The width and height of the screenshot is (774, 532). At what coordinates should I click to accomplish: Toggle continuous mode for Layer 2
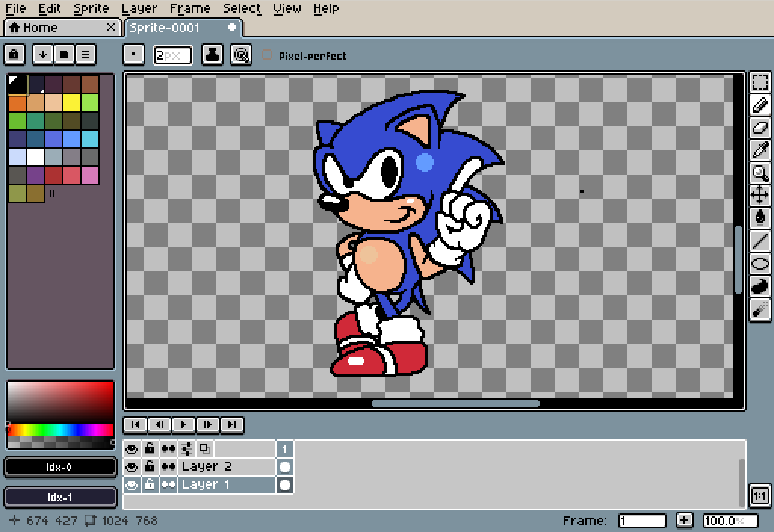tap(169, 467)
